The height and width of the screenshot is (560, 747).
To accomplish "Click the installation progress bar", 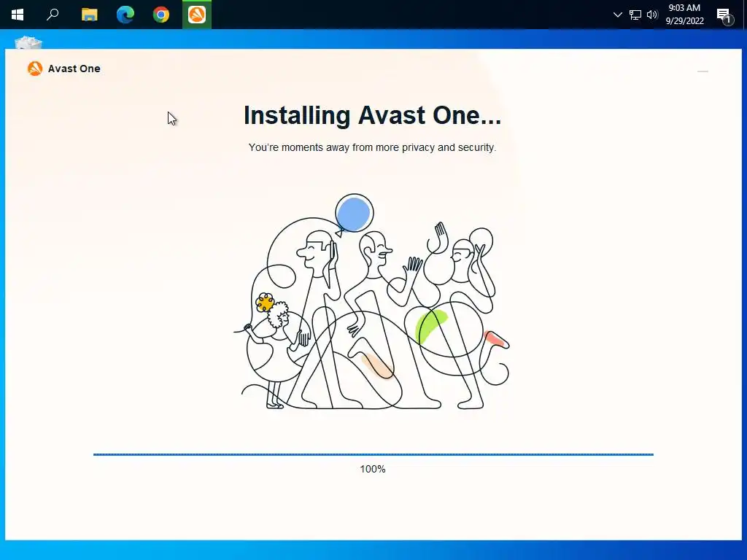I will pyautogui.click(x=373, y=454).
